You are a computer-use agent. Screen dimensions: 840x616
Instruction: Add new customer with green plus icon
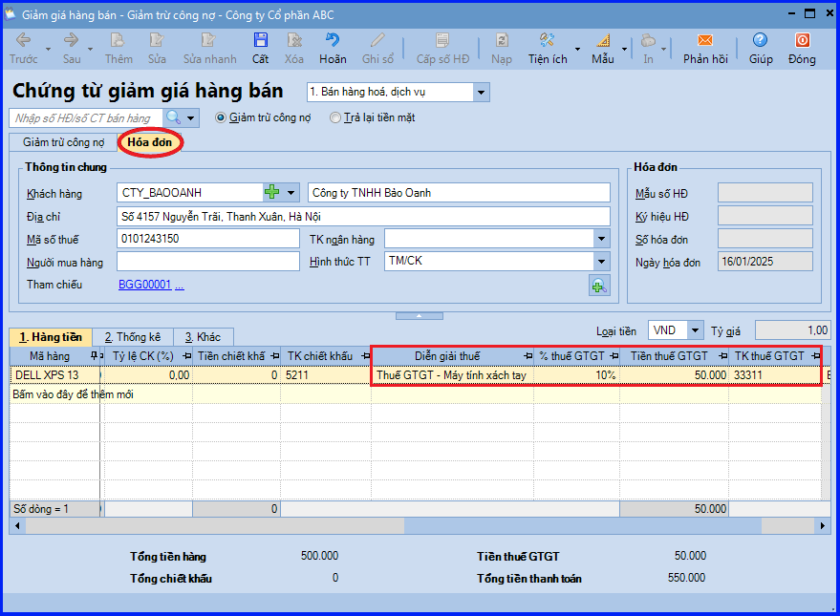272,192
